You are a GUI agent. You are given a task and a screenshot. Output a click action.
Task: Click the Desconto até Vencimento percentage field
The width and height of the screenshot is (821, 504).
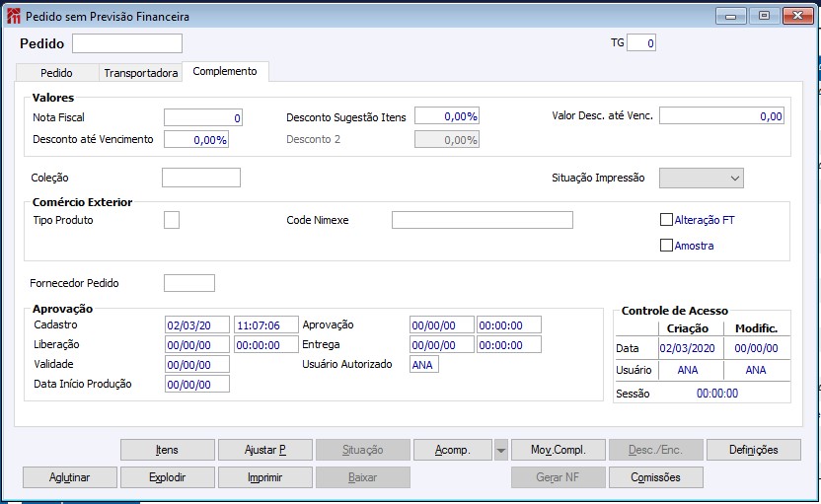(196, 140)
